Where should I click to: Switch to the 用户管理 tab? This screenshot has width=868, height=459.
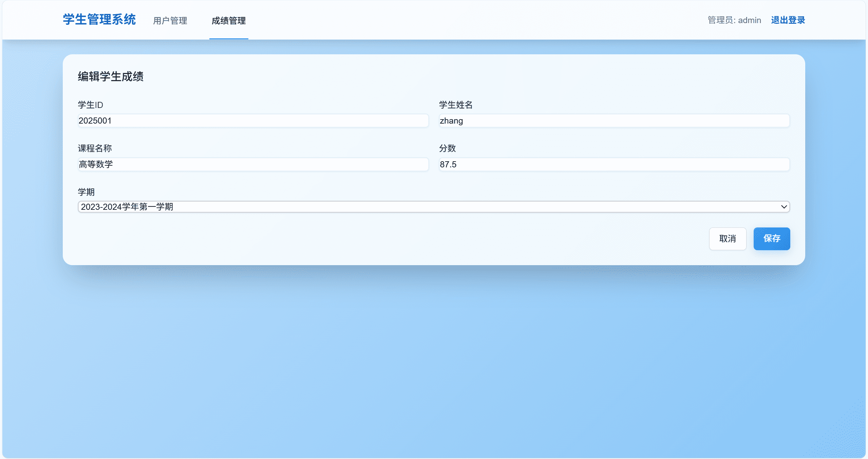[x=170, y=21]
